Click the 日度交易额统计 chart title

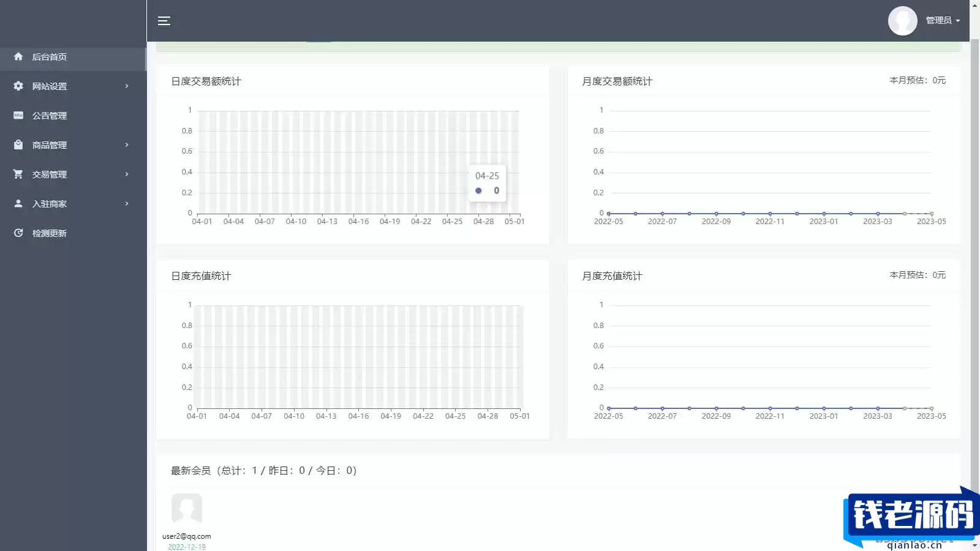click(x=206, y=81)
